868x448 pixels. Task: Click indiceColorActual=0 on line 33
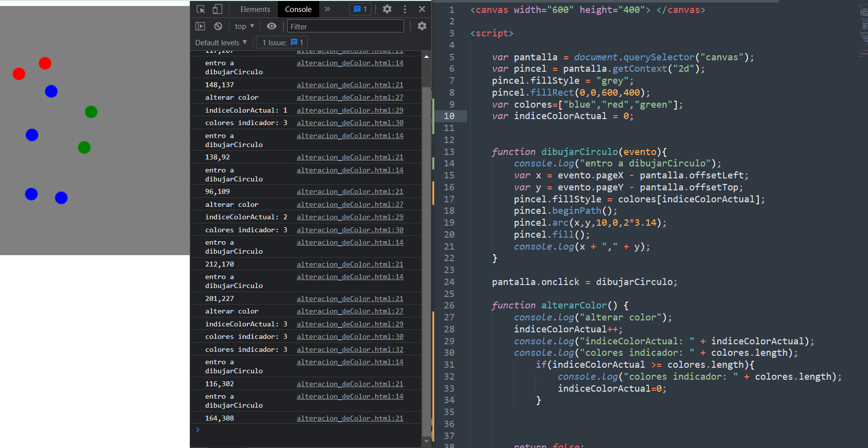[612, 389]
